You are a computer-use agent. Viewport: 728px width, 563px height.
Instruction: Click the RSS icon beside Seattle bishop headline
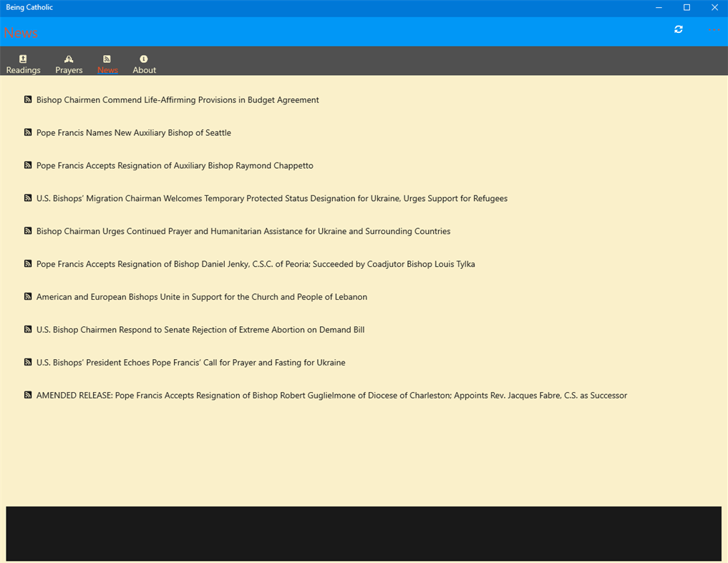point(27,132)
